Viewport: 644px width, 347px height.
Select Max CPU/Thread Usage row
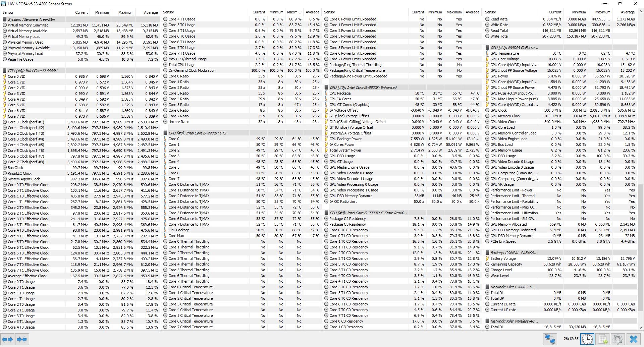coord(241,59)
